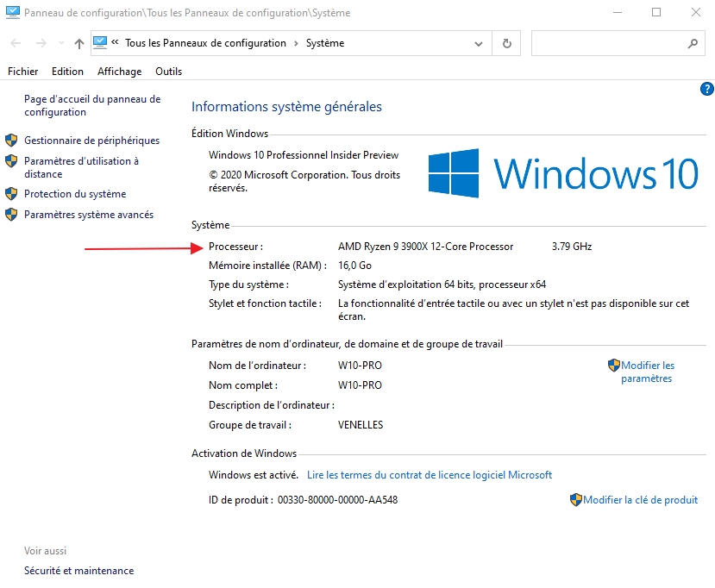Open 'Sécurité et maintenance' link
The image size is (715, 588).
(78, 571)
